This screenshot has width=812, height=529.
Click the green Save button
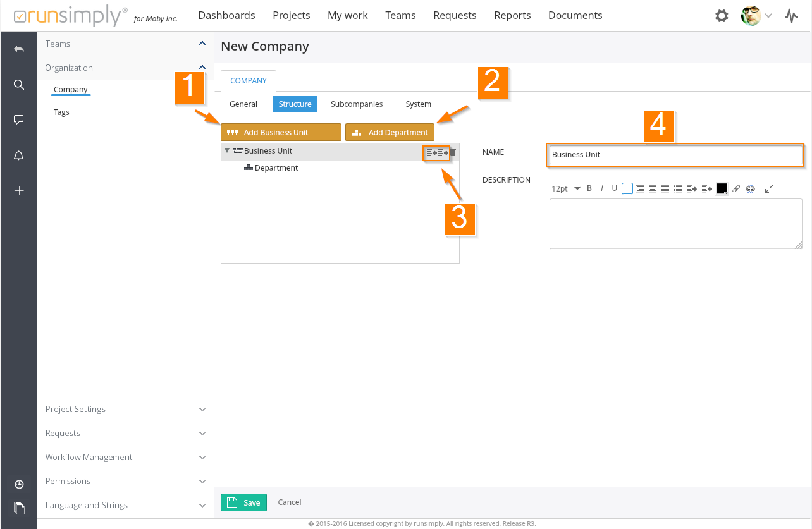click(243, 502)
